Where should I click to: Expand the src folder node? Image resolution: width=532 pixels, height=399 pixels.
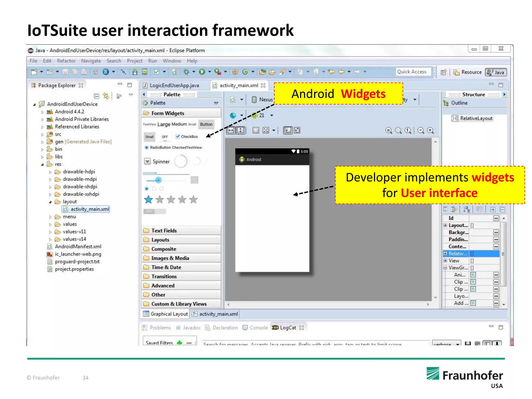pyautogui.click(x=42, y=135)
